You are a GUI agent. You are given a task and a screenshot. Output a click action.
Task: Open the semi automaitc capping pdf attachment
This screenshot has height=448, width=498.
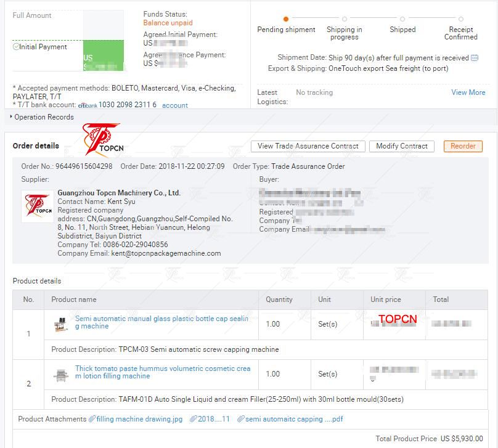coord(294,419)
